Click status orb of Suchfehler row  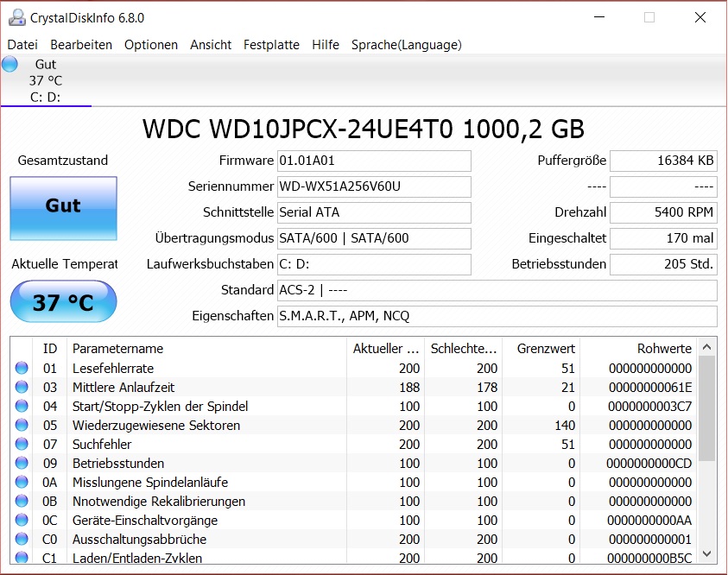click(x=22, y=444)
